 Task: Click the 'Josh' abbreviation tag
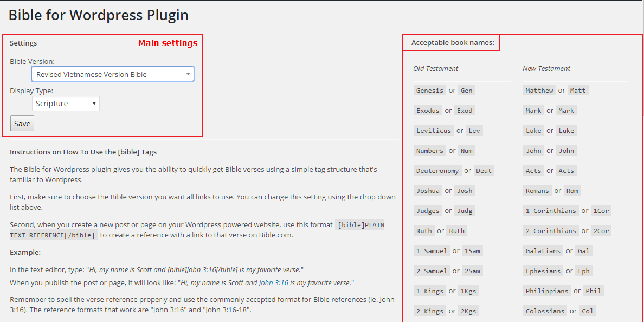465,191
